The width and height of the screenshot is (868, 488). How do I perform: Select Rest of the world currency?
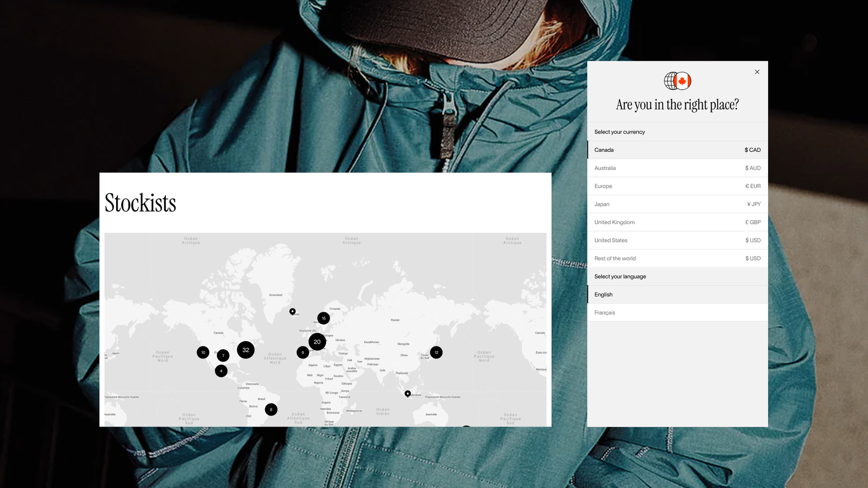tap(677, 258)
